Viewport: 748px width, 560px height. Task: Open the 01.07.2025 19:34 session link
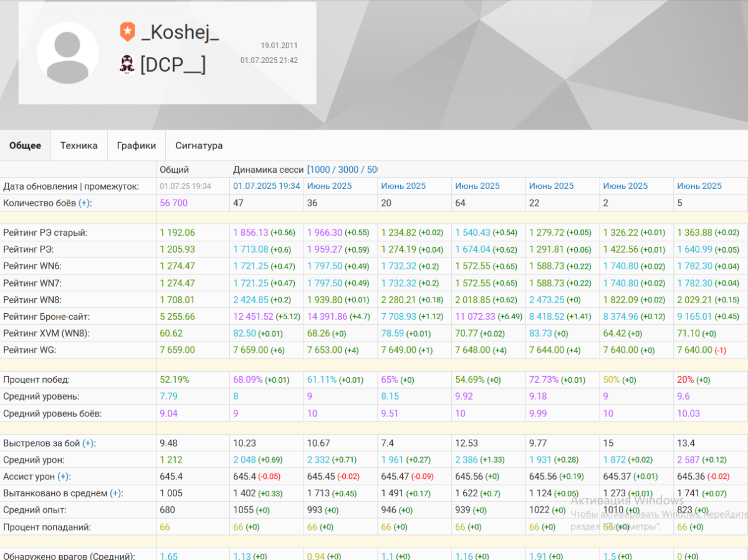point(267,186)
